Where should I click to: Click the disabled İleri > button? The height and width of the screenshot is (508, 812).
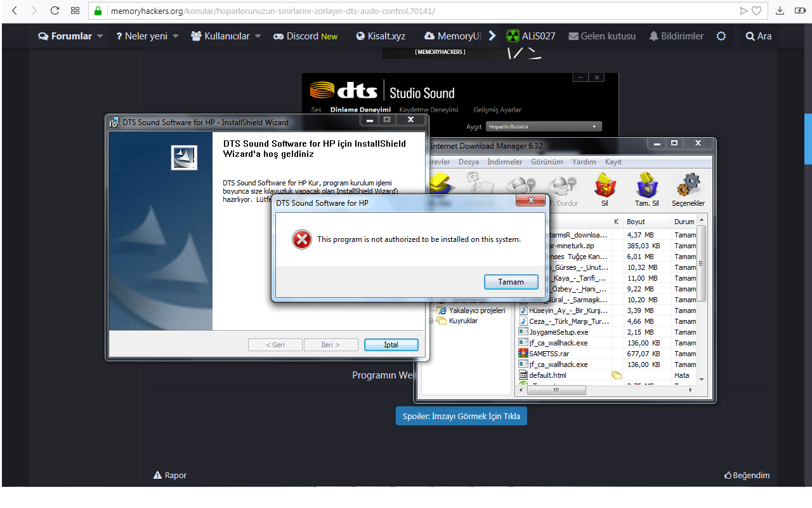(330, 345)
